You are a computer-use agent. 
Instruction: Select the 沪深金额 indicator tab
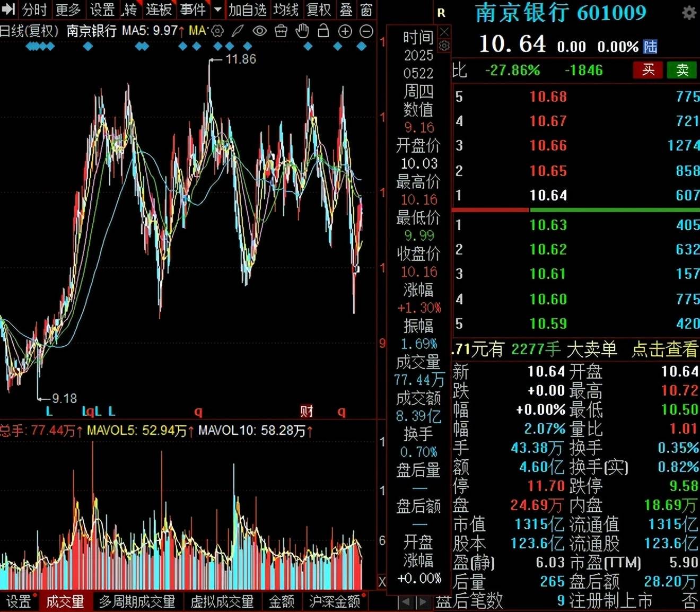coord(335,601)
